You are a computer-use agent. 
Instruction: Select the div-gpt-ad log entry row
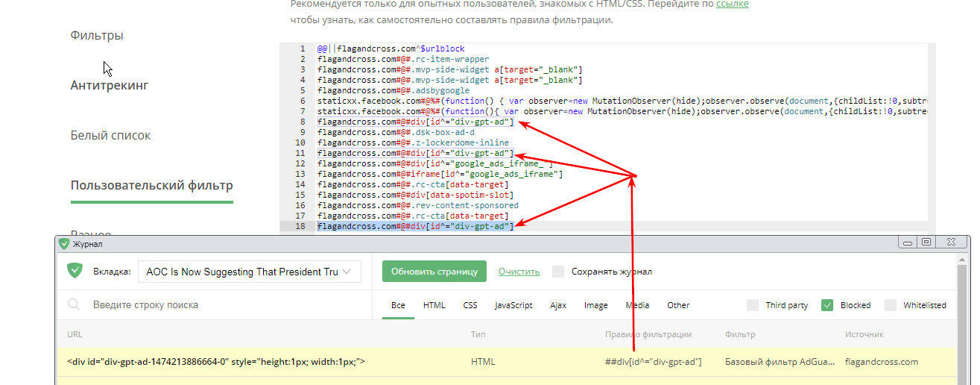507,362
